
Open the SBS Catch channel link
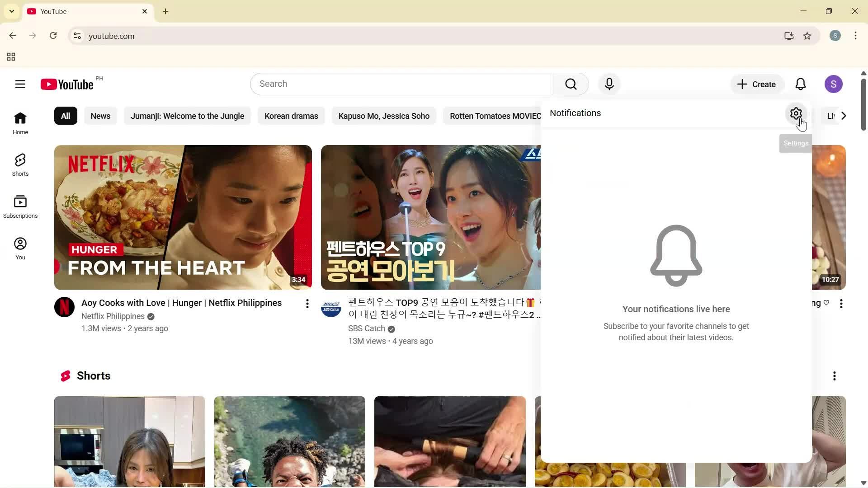pos(366,328)
